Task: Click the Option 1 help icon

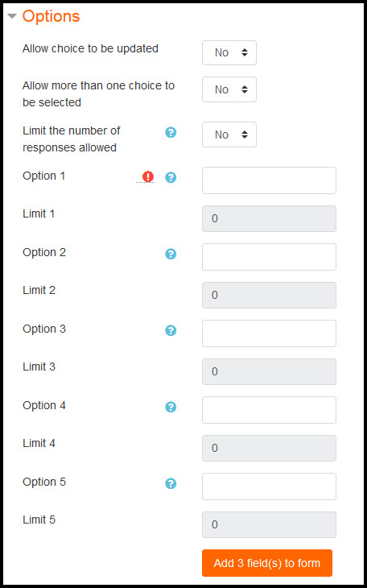Action: (171, 177)
